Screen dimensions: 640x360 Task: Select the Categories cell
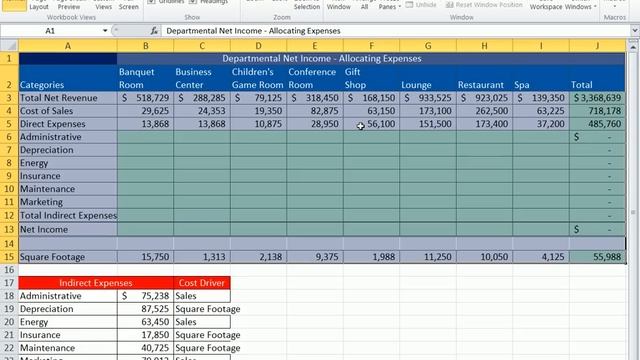pos(68,78)
